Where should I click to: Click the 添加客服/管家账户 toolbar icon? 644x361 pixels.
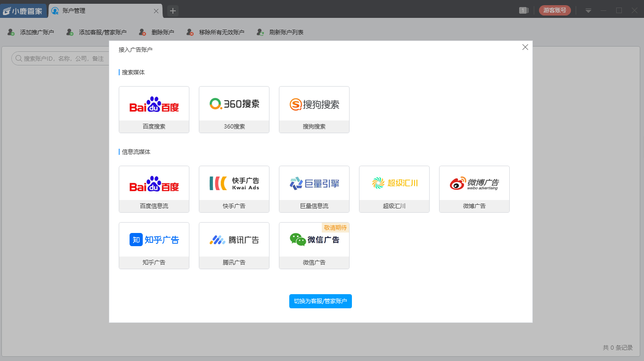click(x=70, y=32)
